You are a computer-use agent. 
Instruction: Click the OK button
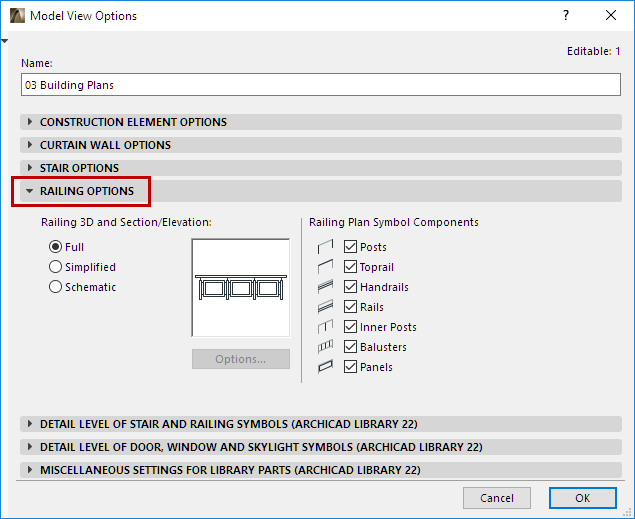tap(583, 498)
